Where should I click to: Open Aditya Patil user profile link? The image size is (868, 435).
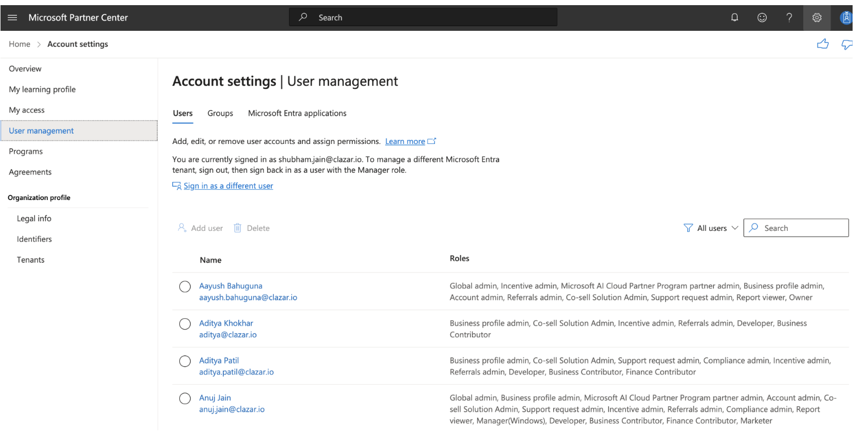[x=219, y=360]
